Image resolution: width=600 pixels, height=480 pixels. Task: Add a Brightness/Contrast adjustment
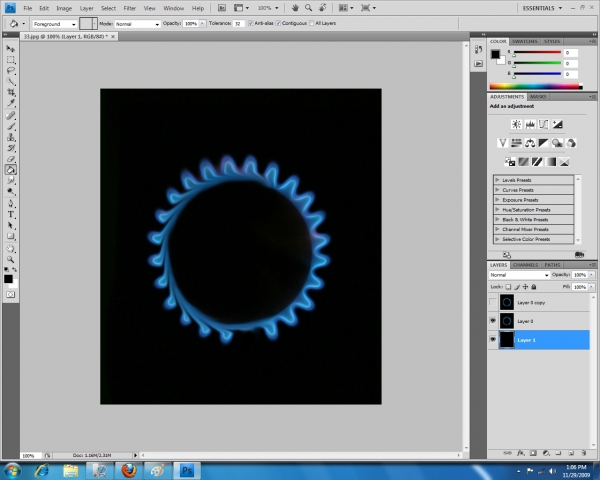pos(516,124)
